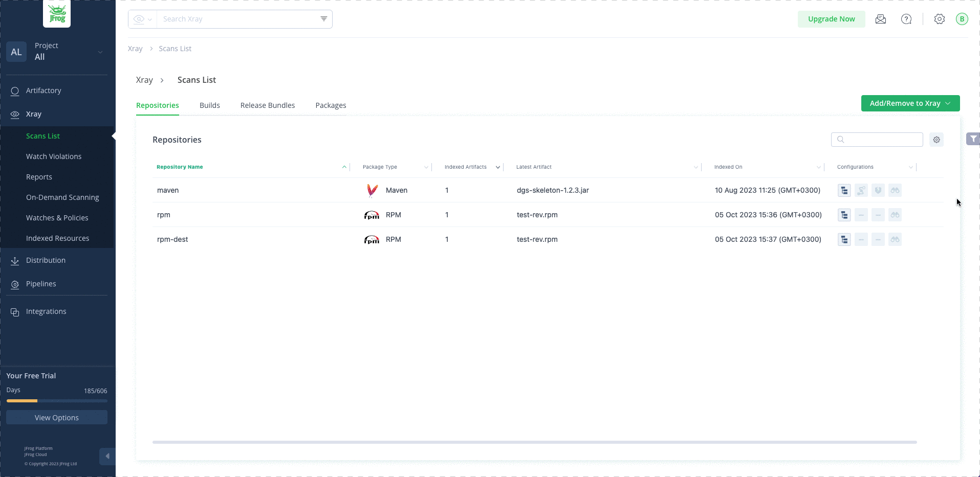
Task: Expand the Add/Remove to Xray dropdown
Action: 910,103
